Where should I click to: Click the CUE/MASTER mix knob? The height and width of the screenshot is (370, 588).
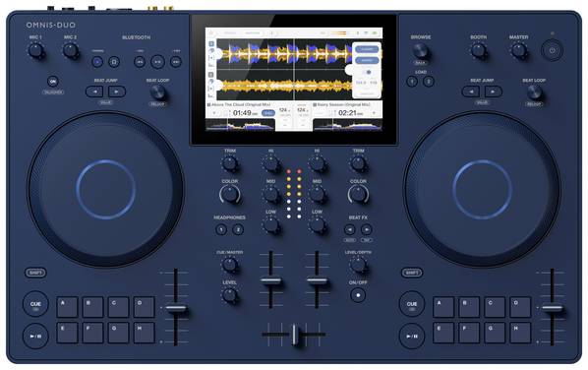(229, 265)
